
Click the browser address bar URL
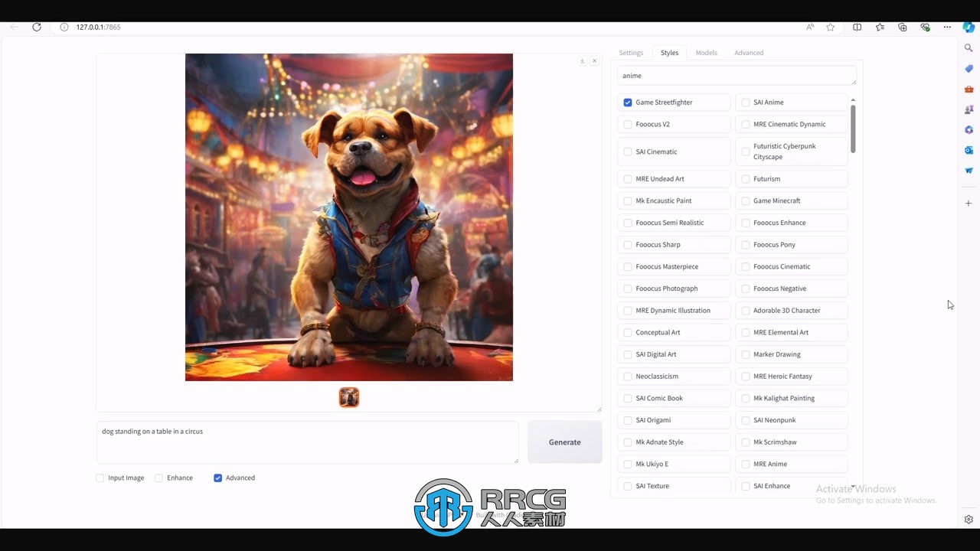point(98,27)
